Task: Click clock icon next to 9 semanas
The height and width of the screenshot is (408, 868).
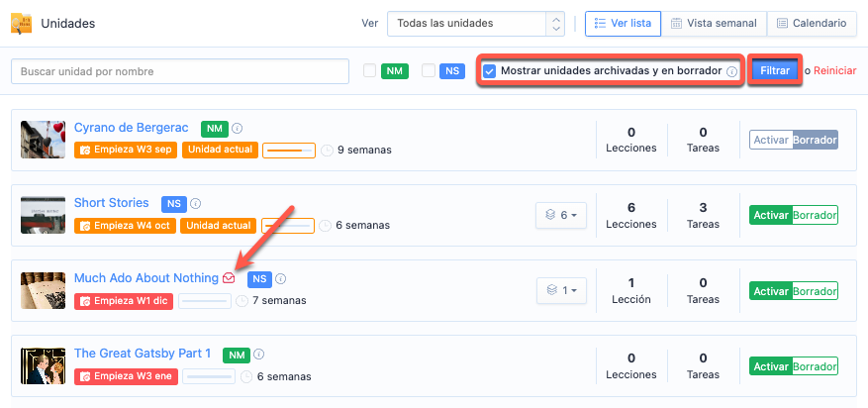Action: [x=327, y=151]
